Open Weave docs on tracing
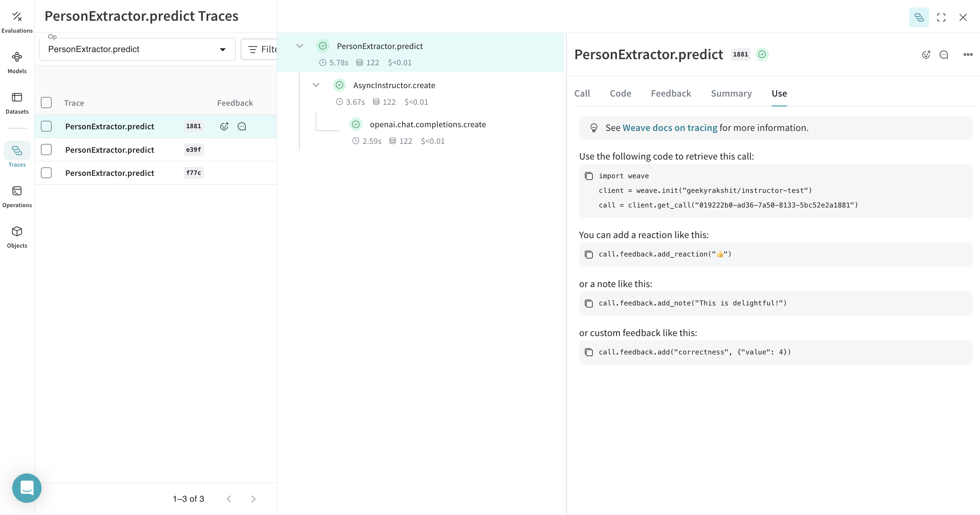 670,128
